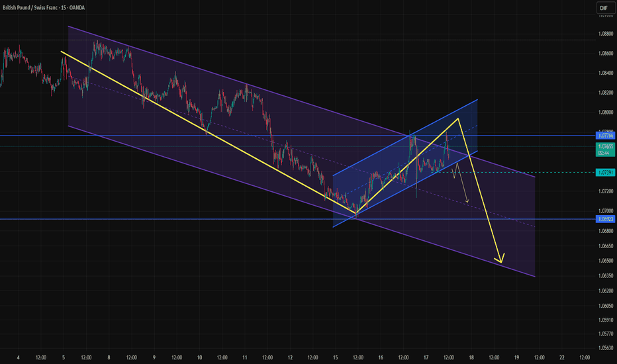
Task: Click the 1.05910 price scale value
Action: click(606, 320)
